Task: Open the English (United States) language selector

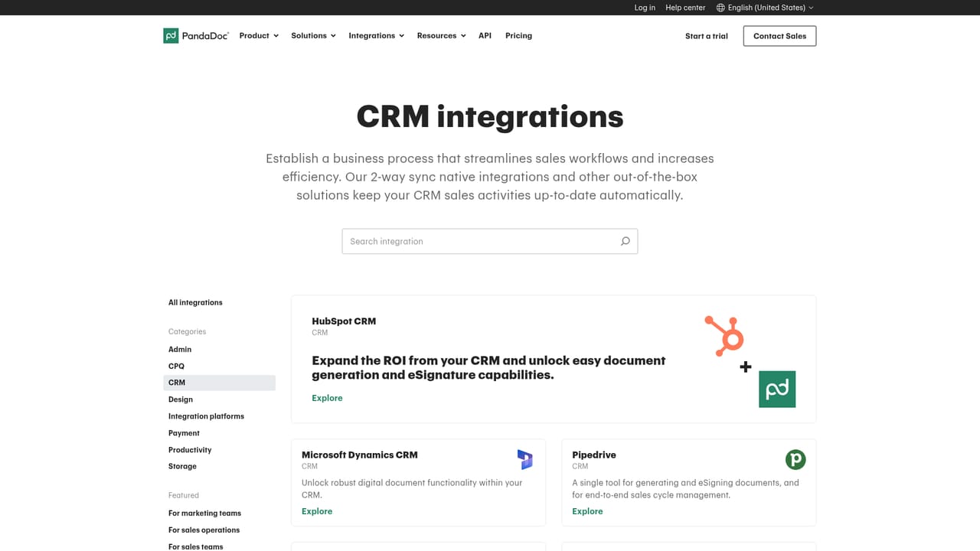Action: tap(765, 8)
